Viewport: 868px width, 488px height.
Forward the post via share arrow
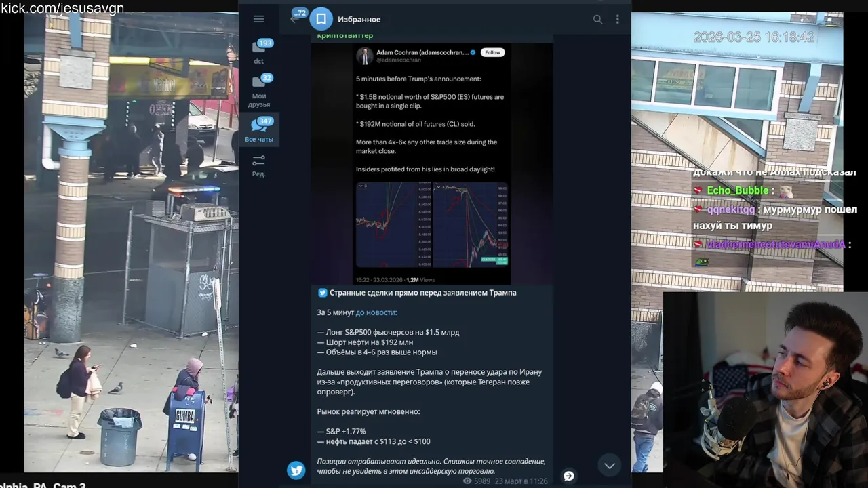point(569,476)
